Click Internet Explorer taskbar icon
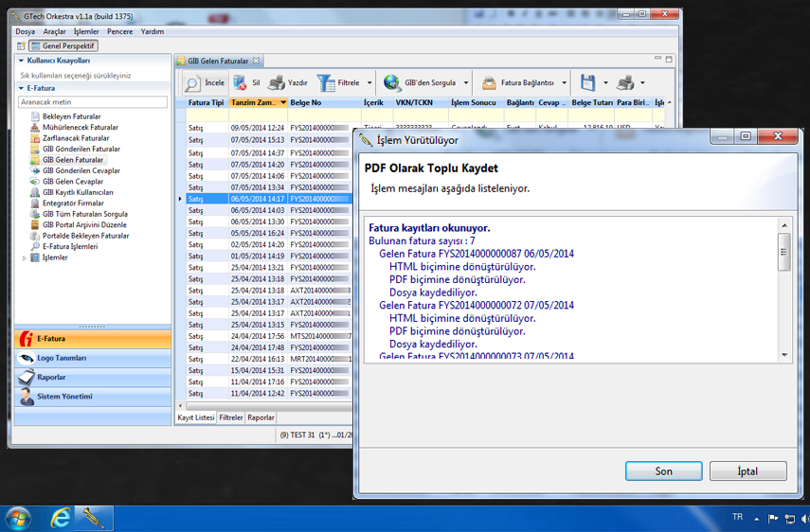810x532 pixels. point(60,518)
